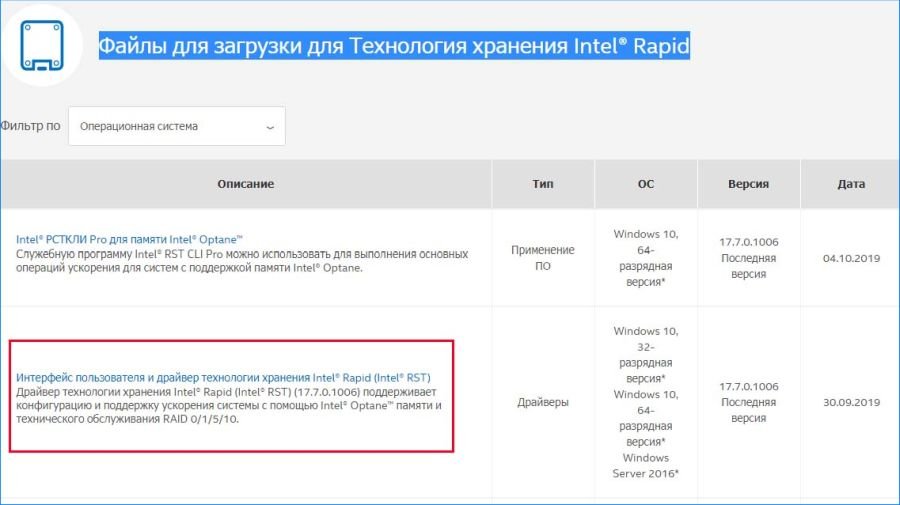This screenshot has width=900, height=505.
Task: Click the date 04.10.2019
Action: click(851, 258)
